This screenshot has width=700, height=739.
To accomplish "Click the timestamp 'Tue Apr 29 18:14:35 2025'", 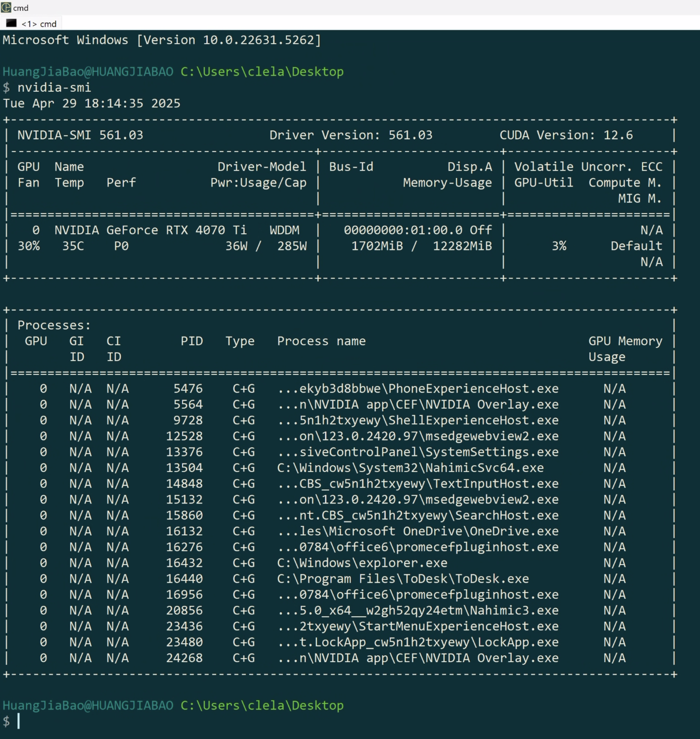I will pos(91,104).
